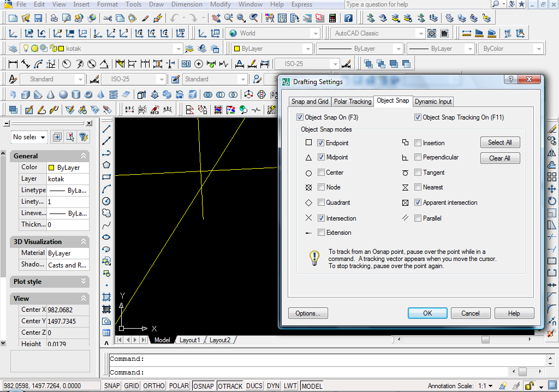Switch to the Layout1 tab
559x392 pixels.
point(189,340)
